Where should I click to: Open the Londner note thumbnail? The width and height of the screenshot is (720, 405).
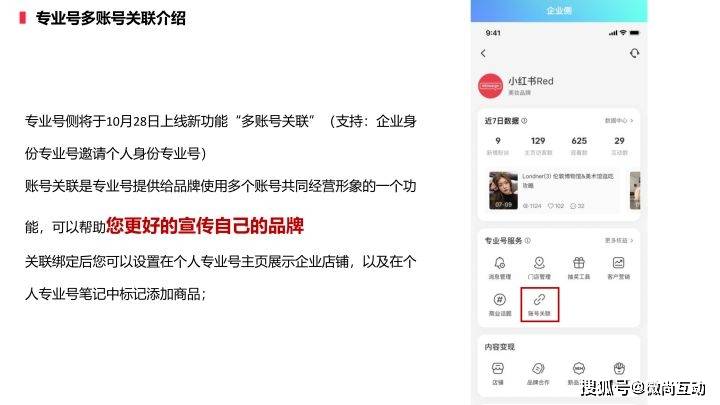click(x=503, y=191)
